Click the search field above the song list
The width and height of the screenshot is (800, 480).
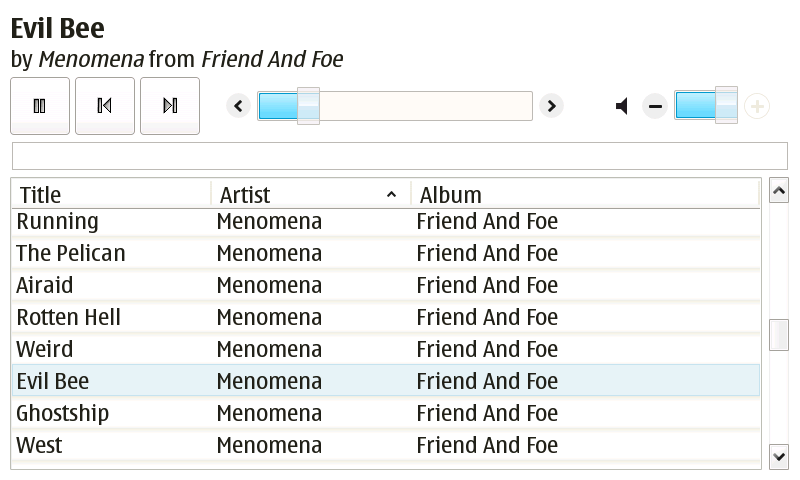[x=399, y=156]
